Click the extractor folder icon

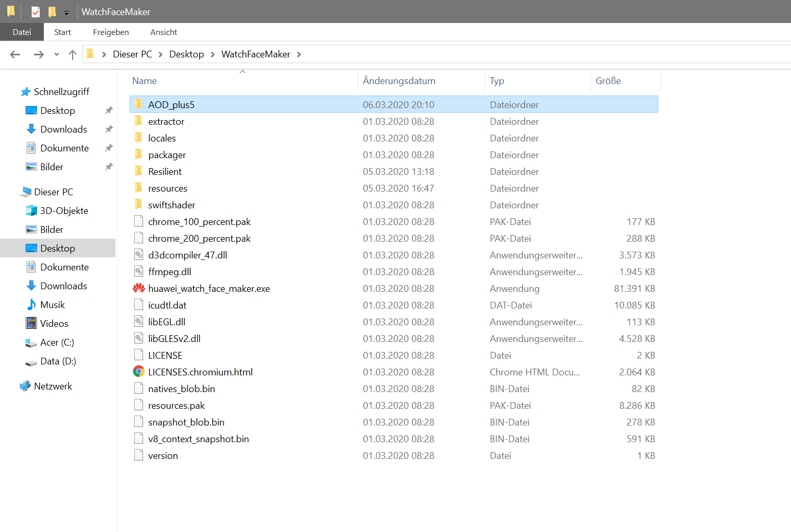pyautogui.click(x=138, y=121)
